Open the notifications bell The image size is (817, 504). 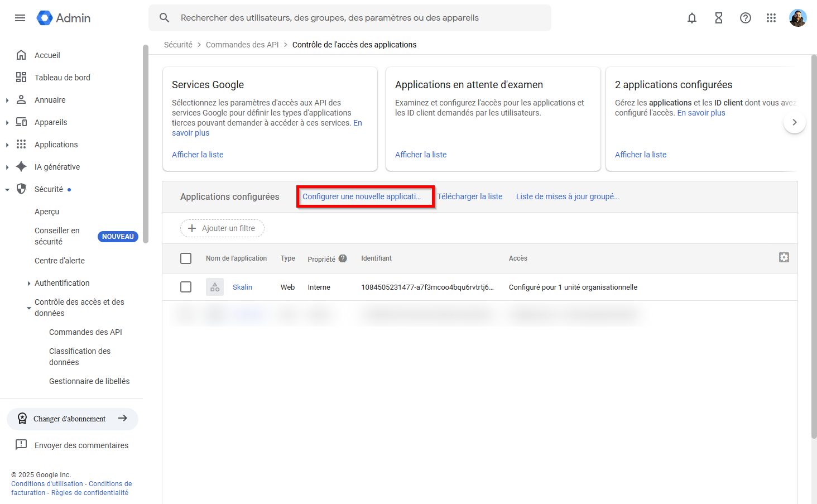(692, 18)
